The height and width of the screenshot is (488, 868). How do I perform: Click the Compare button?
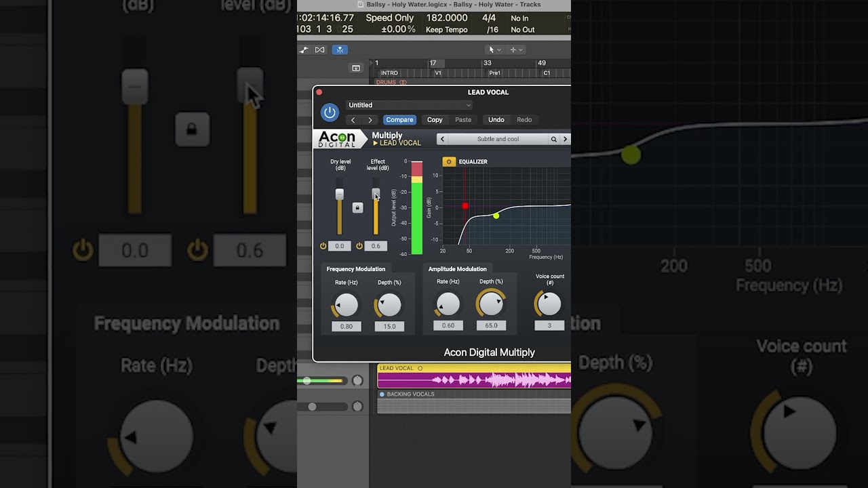tap(399, 120)
